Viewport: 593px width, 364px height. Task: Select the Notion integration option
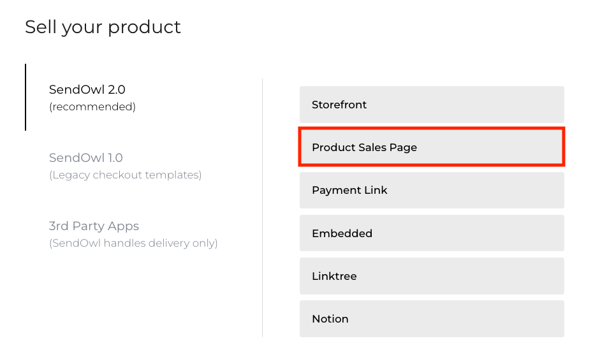tap(432, 319)
